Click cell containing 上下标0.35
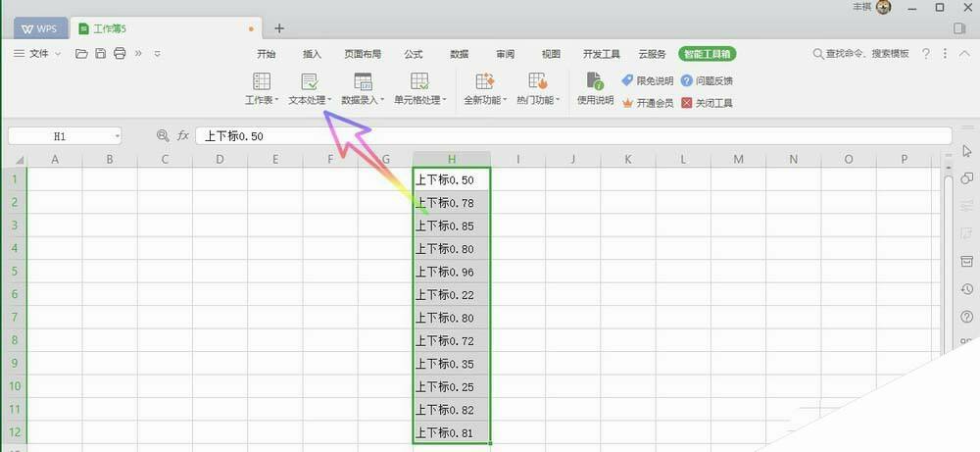 click(452, 363)
